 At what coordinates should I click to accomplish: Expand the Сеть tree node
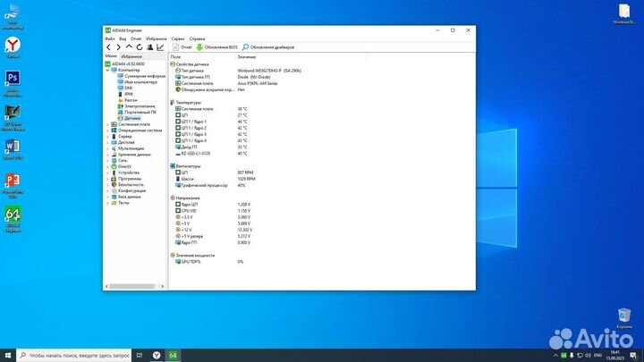[x=108, y=161]
